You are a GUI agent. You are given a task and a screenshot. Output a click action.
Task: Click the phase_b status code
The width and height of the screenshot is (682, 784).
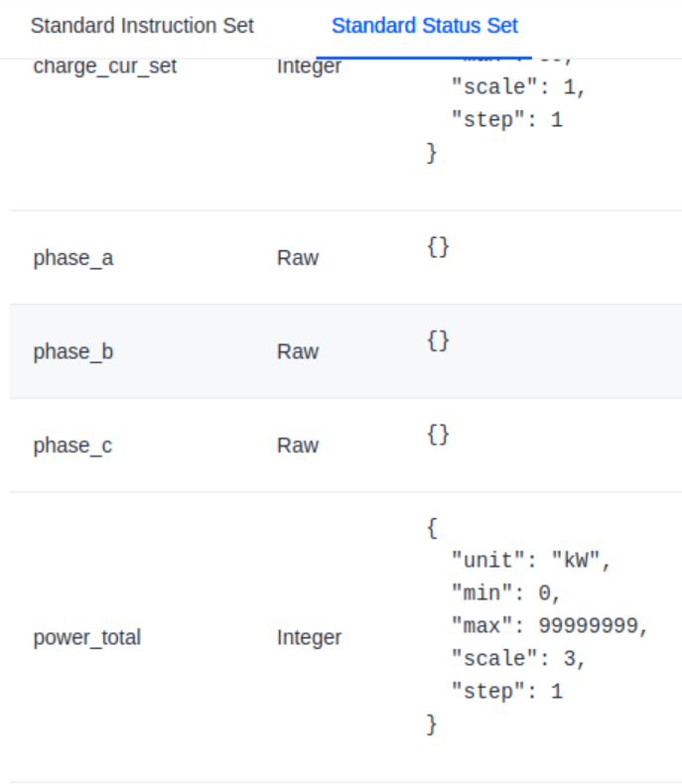[x=72, y=351]
